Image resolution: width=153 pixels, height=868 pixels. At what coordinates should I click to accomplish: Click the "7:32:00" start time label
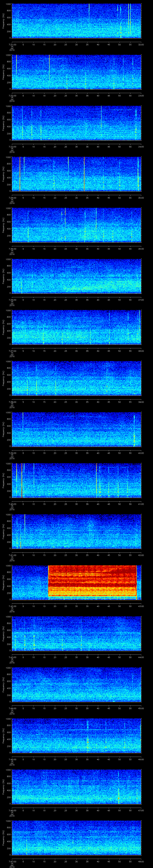point(12,96)
